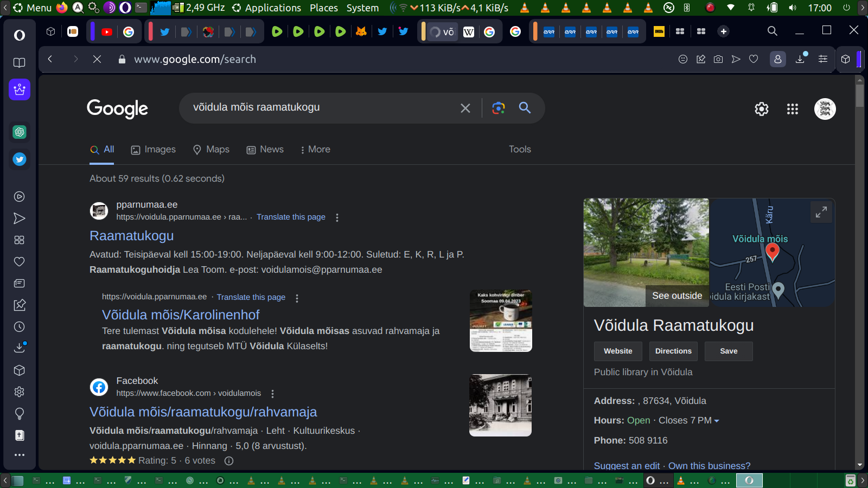Open My Flow from the sidebar
The height and width of the screenshot is (488, 868).
20,219
